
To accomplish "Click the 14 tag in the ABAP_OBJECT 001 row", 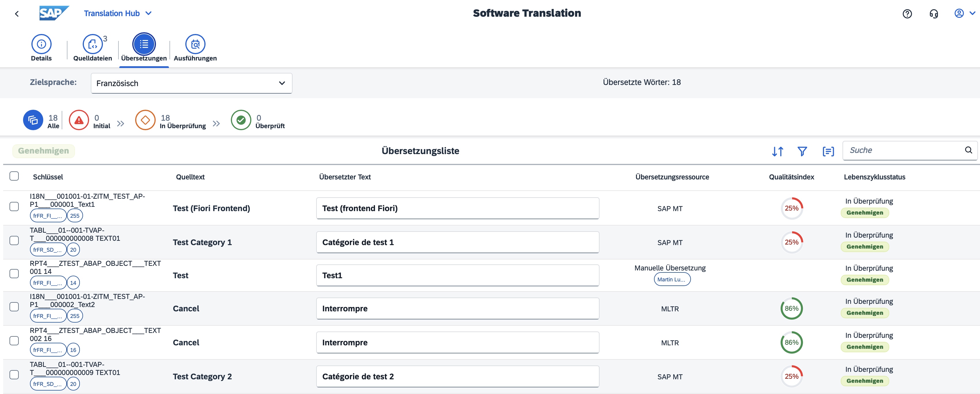I will 73,283.
